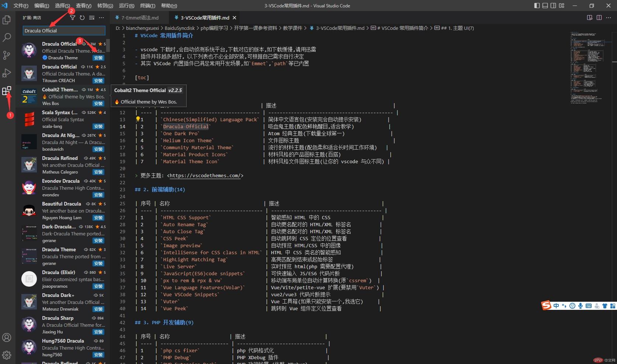The width and height of the screenshot is (617, 364).
Task: Open Hung7560 Dracula extension entry
Action: tap(63, 347)
